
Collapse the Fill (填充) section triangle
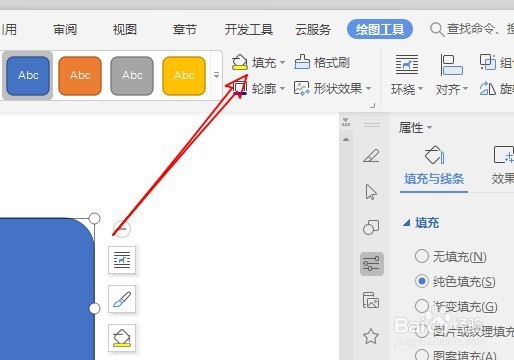(x=406, y=223)
